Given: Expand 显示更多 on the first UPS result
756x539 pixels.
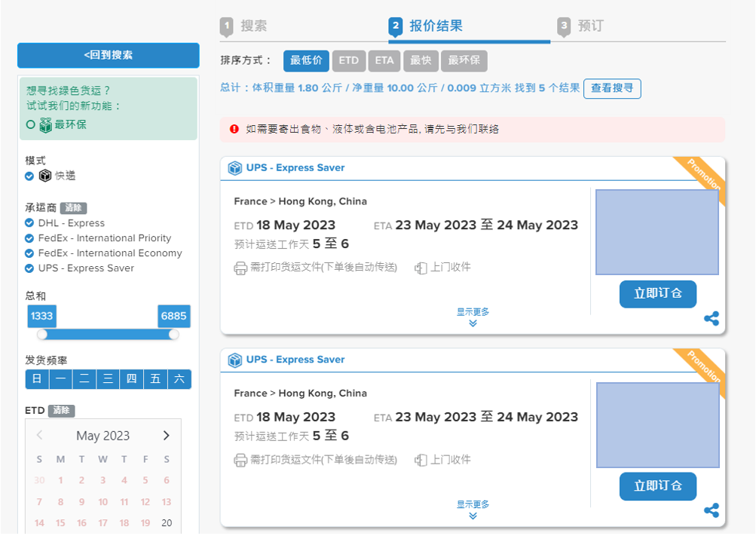Looking at the screenshot, I should [473, 317].
